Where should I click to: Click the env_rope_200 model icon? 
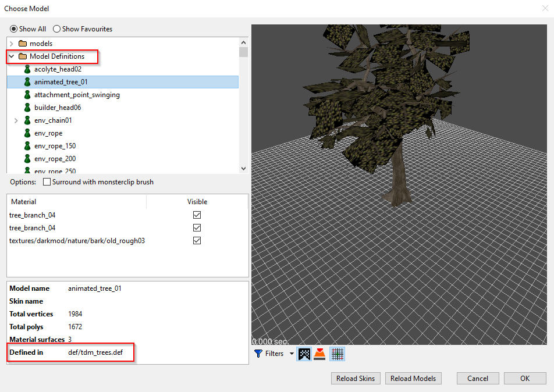pyautogui.click(x=27, y=159)
